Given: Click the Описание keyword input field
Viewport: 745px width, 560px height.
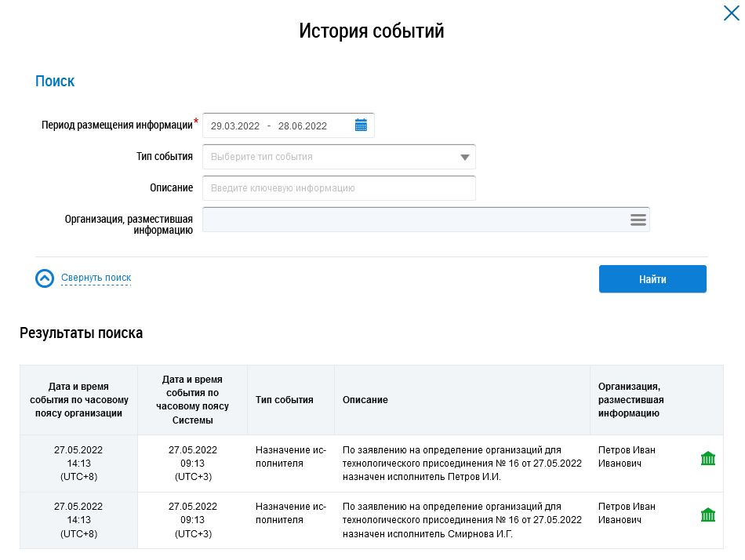Looking at the screenshot, I should [x=339, y=188].
